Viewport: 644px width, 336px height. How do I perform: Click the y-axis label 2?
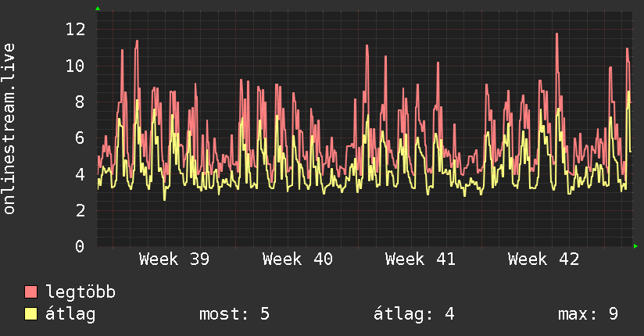pos(80,210)
